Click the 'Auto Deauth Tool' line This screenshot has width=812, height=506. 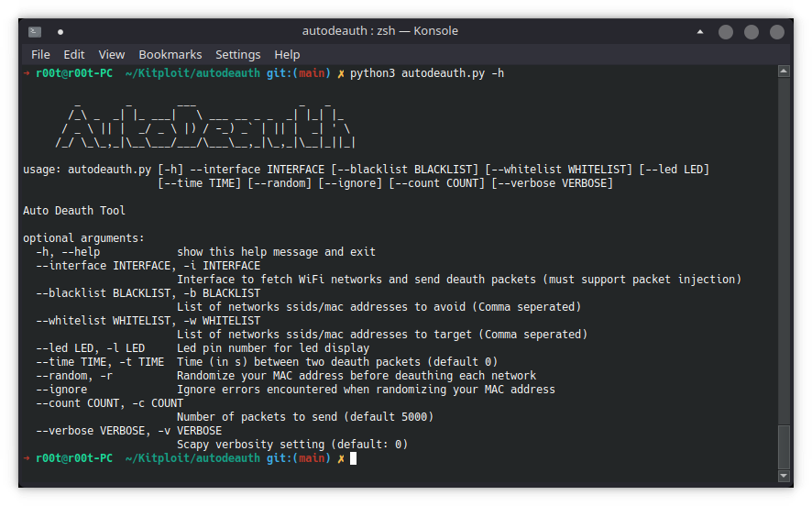coord(74,211)
